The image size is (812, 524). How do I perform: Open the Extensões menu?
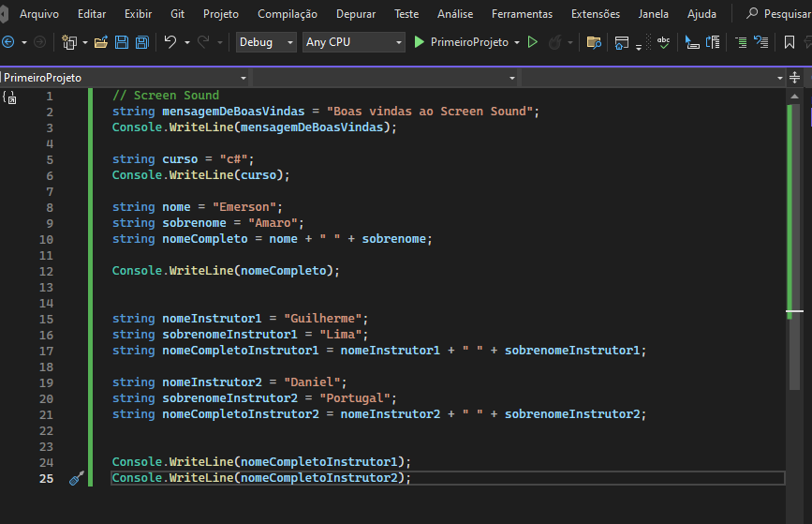point(596,14)
